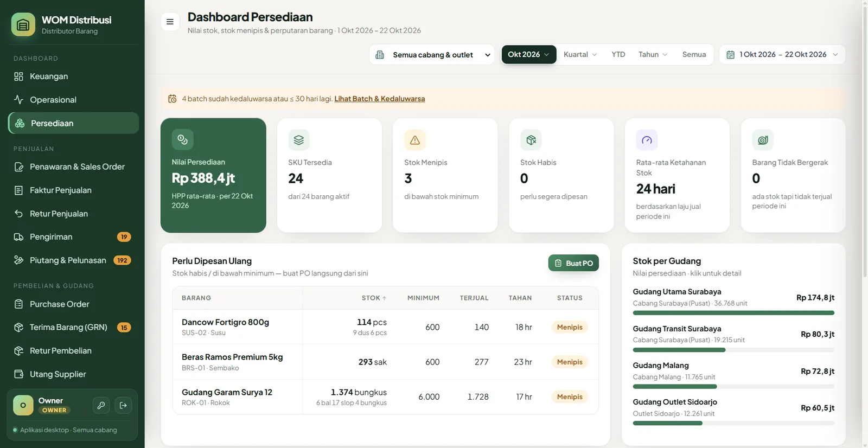Open the Semua cabang & outlet dropdown
The image size is (868, 448).
point(432,55)
